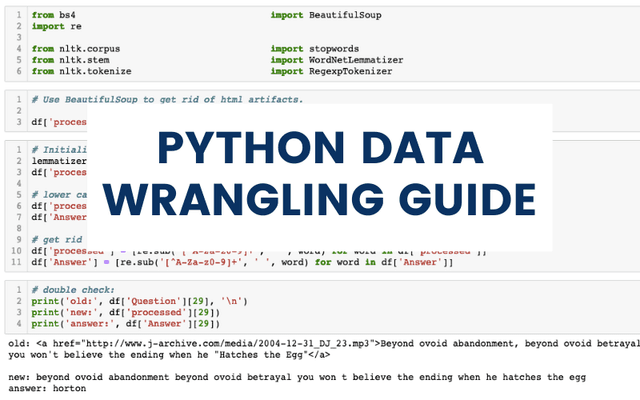Select the "import re" line
640x400 pixels.
56,27
